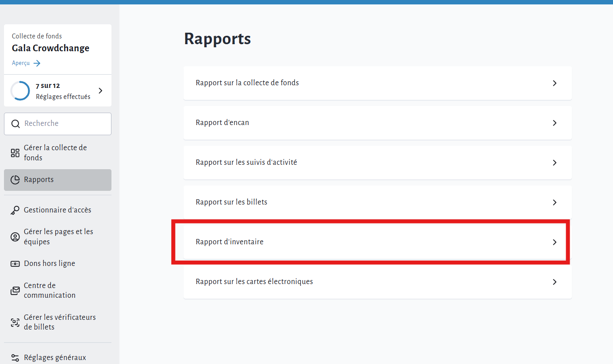This screenshot has height=364, width=613.
Task: Open Rapport sur la collecte de fonds
Action: tap(378, 83)
